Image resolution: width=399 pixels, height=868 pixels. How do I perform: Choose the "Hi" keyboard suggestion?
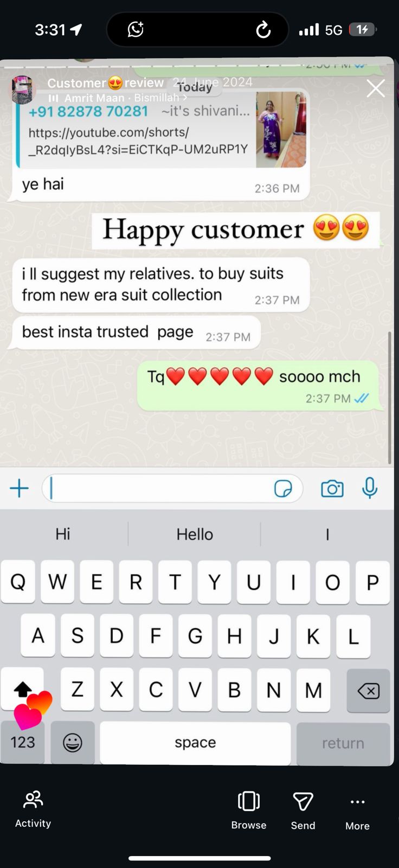(x=63, y=534)
